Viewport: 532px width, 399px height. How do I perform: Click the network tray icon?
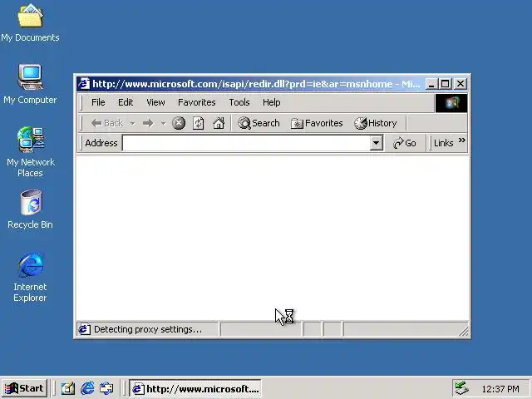[x=461, y=388]
